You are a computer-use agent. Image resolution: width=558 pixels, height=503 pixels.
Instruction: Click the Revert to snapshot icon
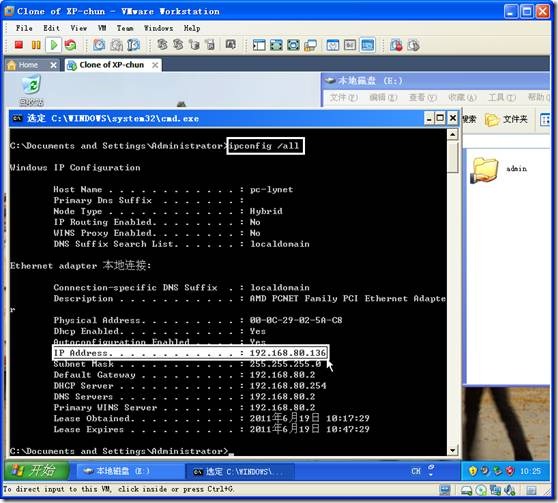116,45
